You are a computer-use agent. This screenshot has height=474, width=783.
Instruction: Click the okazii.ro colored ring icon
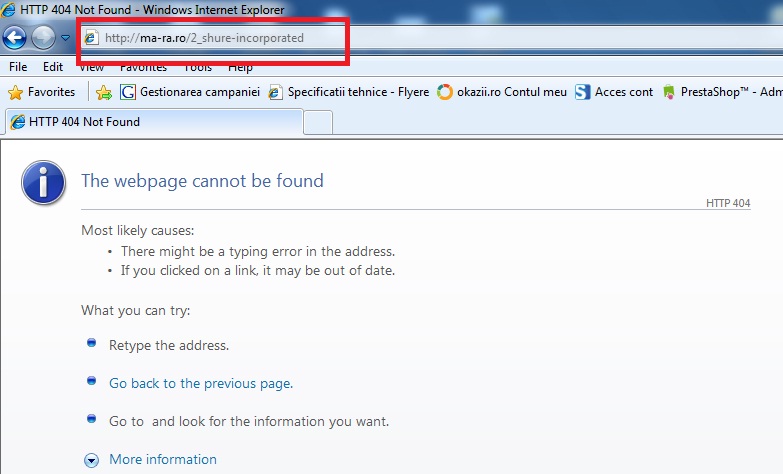click(x=444, y=92)
